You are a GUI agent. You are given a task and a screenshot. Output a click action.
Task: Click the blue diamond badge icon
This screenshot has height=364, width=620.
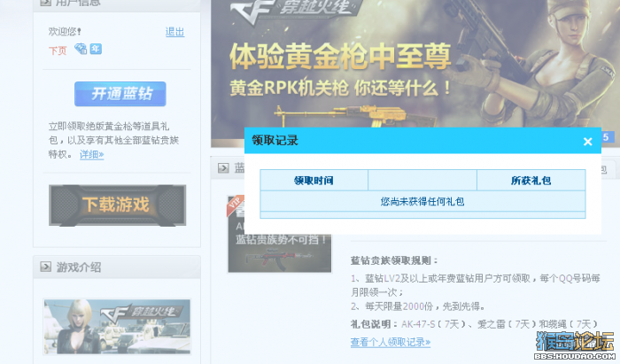click(x=81, y=49)
